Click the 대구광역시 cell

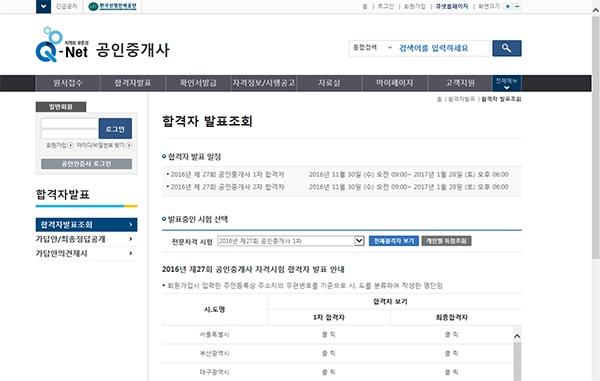[x=214, y=371]
